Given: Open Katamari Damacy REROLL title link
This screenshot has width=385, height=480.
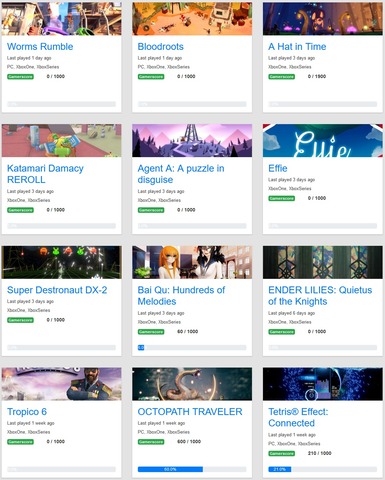Looking at the screenshot, I should click(x=45, y=174).
